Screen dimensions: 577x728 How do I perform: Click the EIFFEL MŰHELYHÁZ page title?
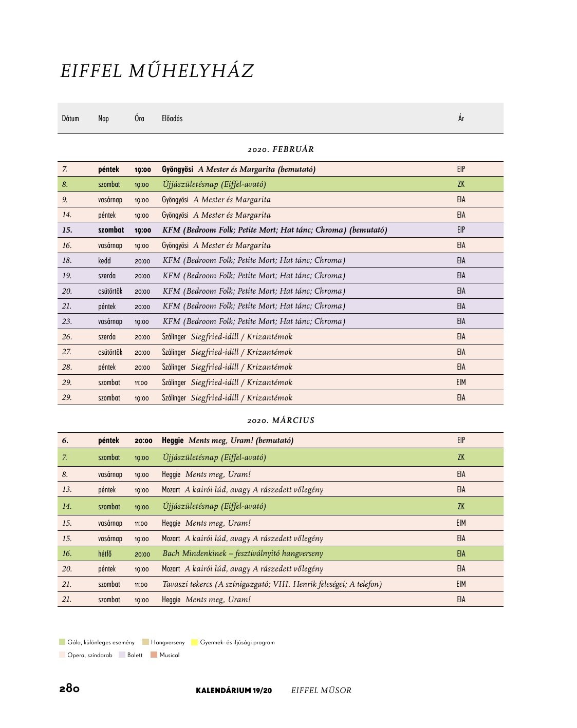tap(157, 71)
